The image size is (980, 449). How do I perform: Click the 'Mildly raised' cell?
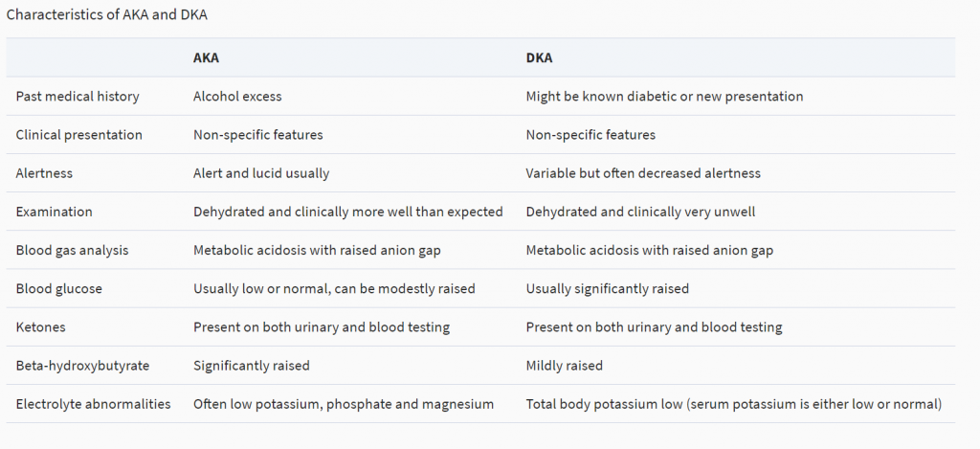pyautogui.click(x=565, y=365)
